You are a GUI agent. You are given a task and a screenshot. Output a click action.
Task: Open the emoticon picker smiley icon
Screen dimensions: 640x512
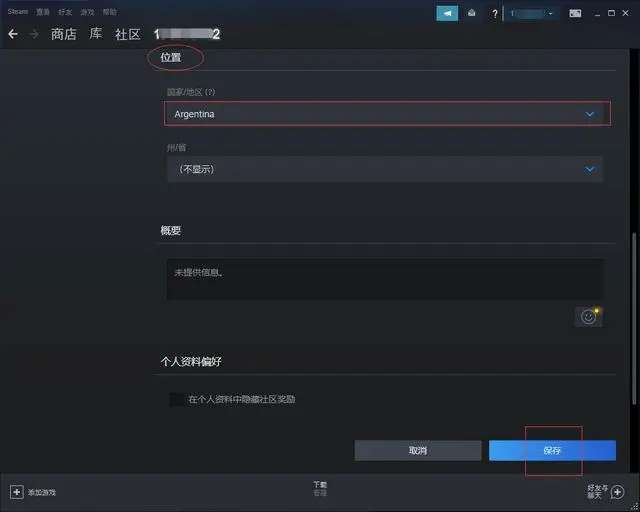[x=588, y=316]
